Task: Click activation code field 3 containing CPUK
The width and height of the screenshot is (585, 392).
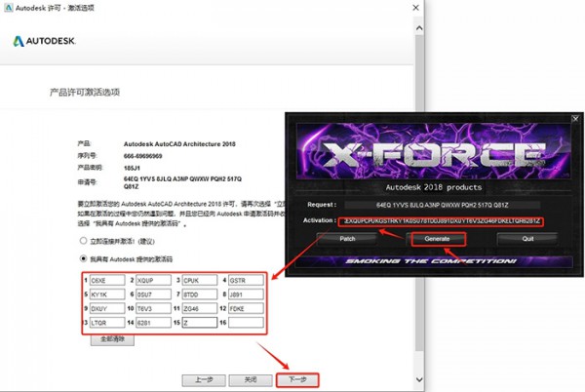Action: (x=200, y=280)
